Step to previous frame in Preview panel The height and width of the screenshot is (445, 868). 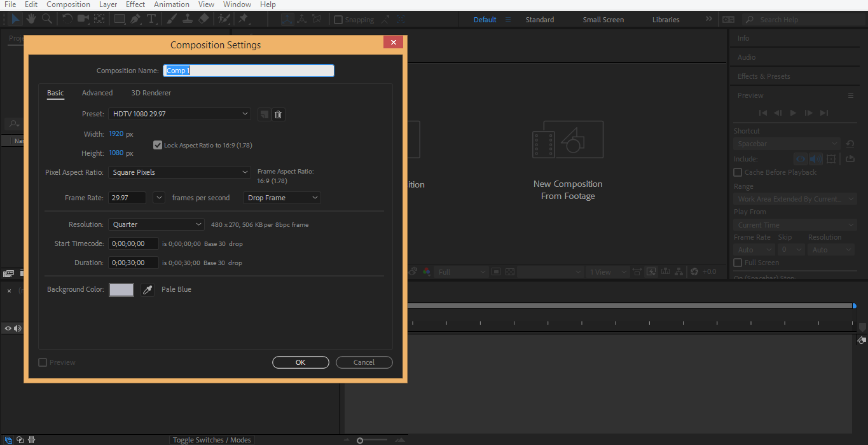pyautogui.click(x=778, y=113)
